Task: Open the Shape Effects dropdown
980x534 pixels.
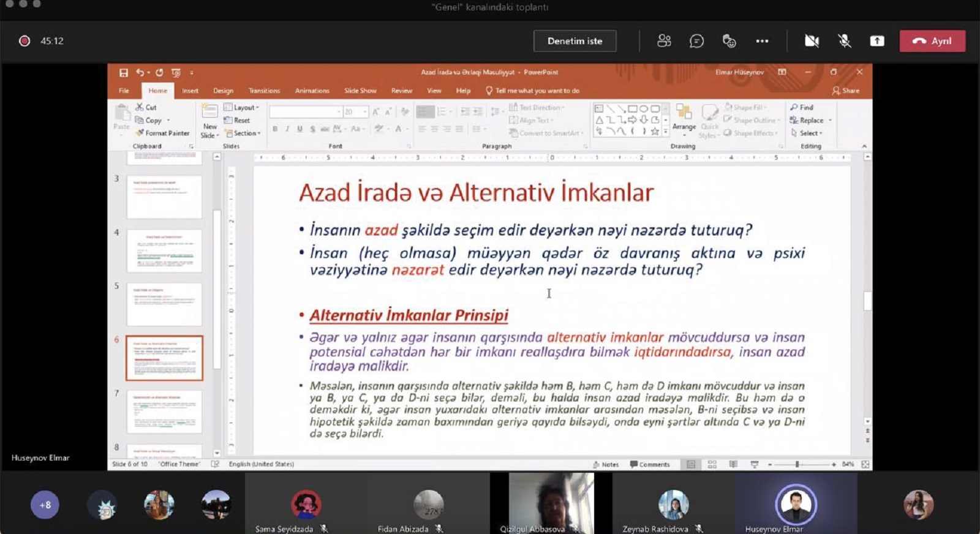Action: [x=751, y=133]
